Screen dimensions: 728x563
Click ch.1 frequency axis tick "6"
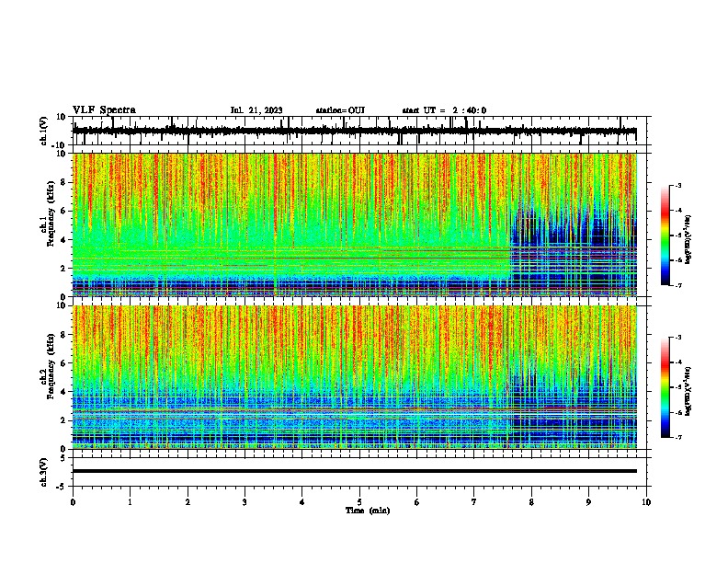[x=63, y=211]
